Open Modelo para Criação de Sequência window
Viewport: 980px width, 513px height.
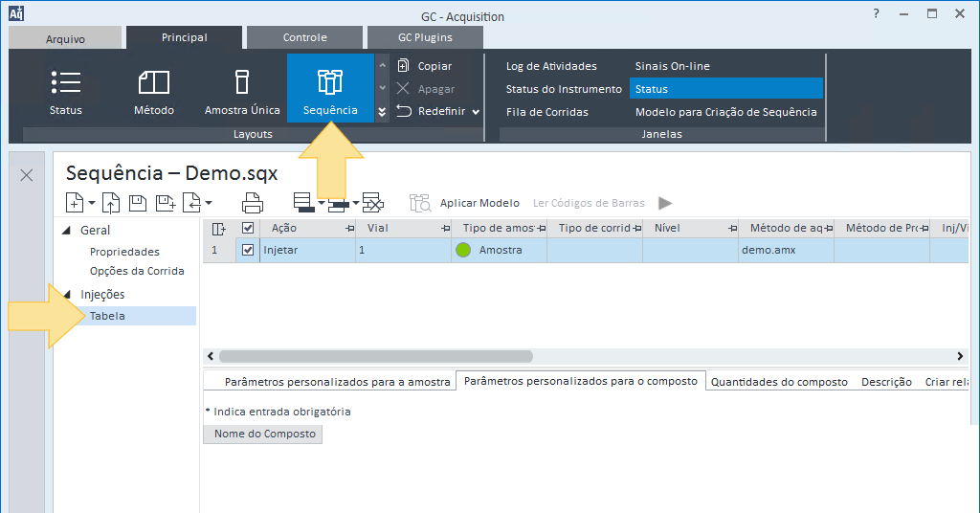[726, 112]
